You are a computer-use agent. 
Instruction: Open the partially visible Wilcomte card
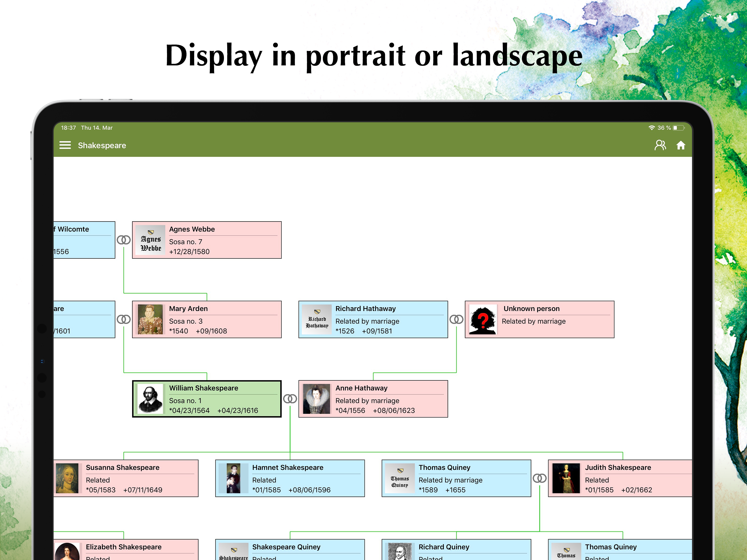coord(84,240)
